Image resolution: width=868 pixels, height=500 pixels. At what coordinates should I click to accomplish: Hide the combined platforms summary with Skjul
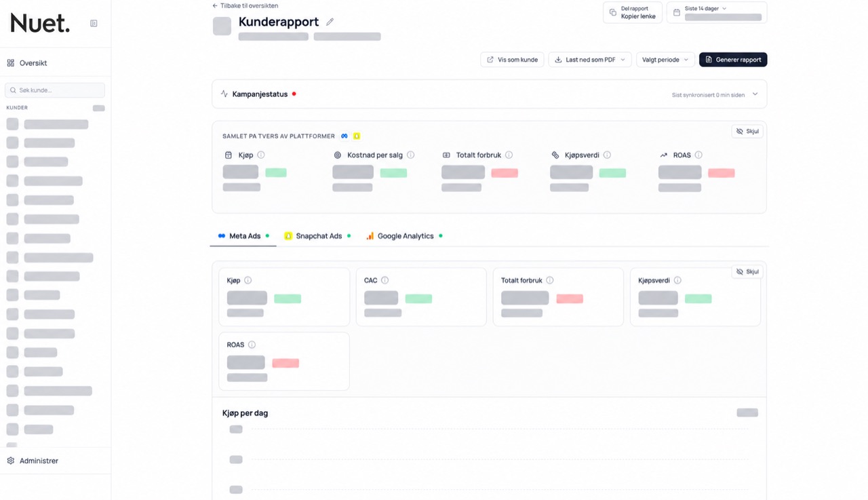[x=747, y=131]
